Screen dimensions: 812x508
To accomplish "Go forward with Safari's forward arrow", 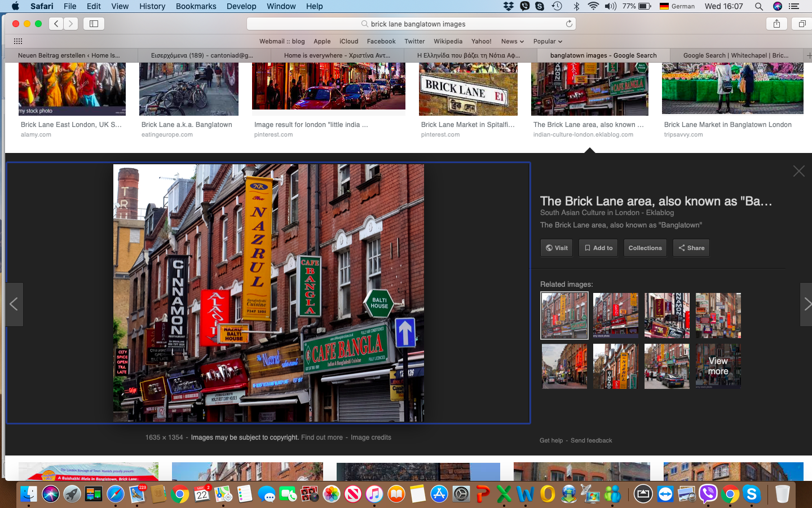I will 70,24.
